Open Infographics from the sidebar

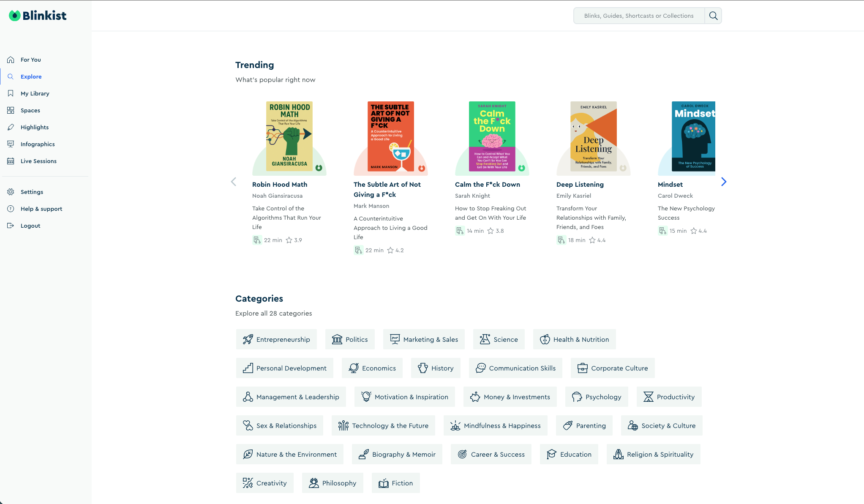[x=38, y=144]
